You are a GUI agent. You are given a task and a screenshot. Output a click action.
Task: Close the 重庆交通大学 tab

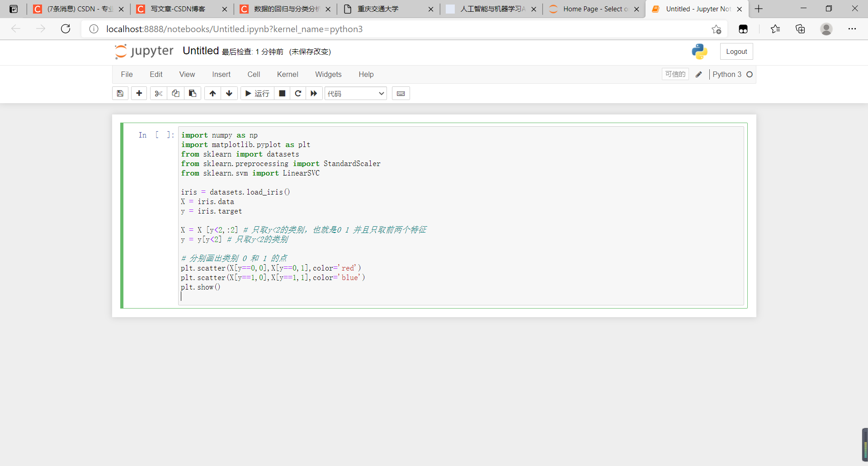[x=431, y=9]
